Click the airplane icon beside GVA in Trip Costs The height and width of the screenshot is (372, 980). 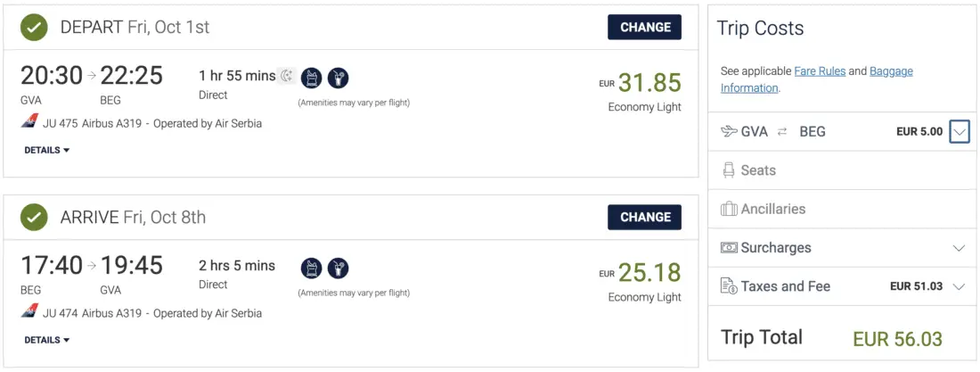(x=728, y=132)
